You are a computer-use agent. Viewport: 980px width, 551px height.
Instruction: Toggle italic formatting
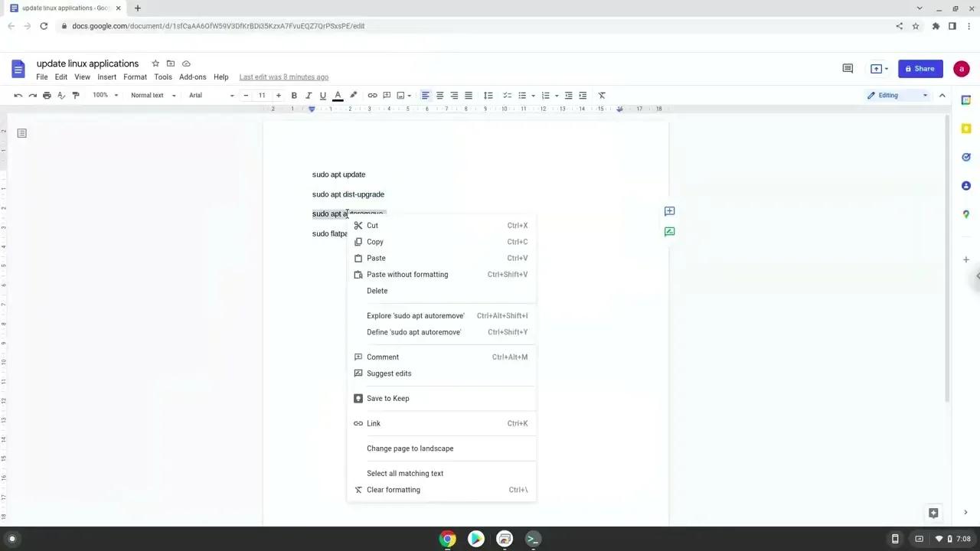pyautogui.click(x=309, y=95)
